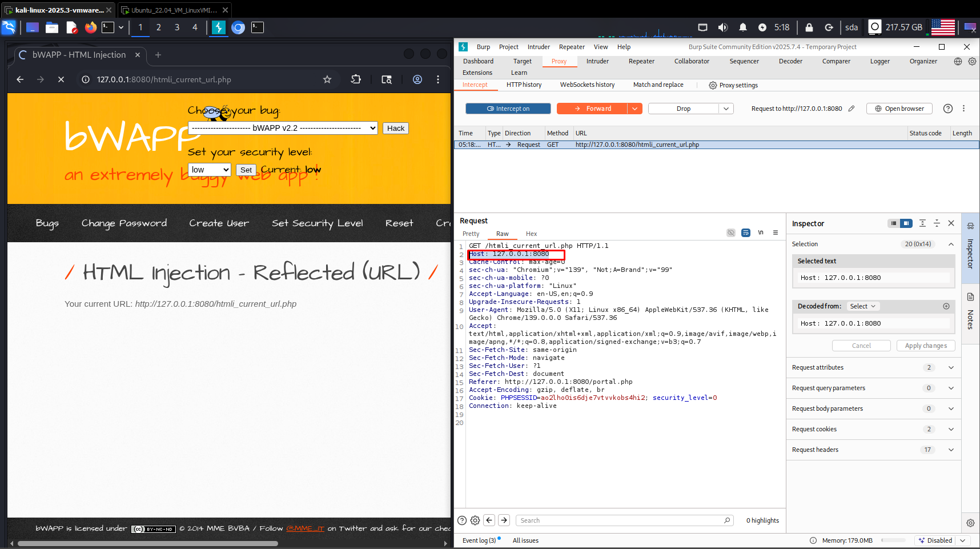Expand the Forward button dropdown arrow
Screen dimensions: 980x549
point(634,109)
